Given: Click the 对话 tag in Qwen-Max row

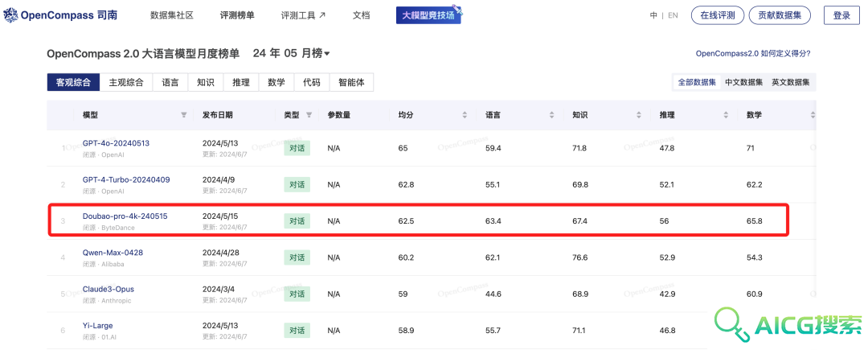Looking at the screenshot, I should pos(297,257).
